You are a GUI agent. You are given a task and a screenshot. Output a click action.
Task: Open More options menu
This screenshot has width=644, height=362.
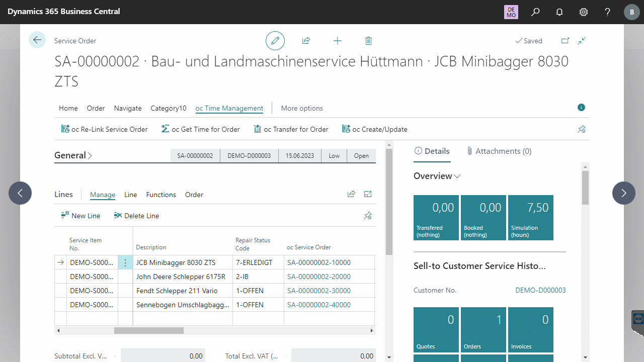[x=302, y=108]
